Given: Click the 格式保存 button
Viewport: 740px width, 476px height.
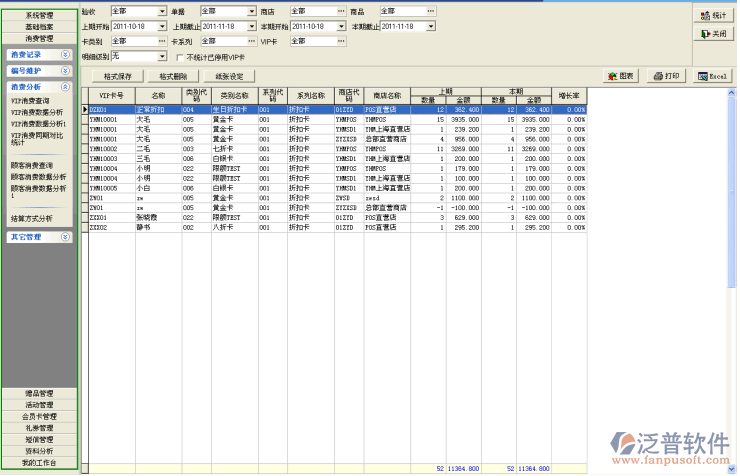Looking at the screenshot, I should pyautogui.click(x=118, y=76).
